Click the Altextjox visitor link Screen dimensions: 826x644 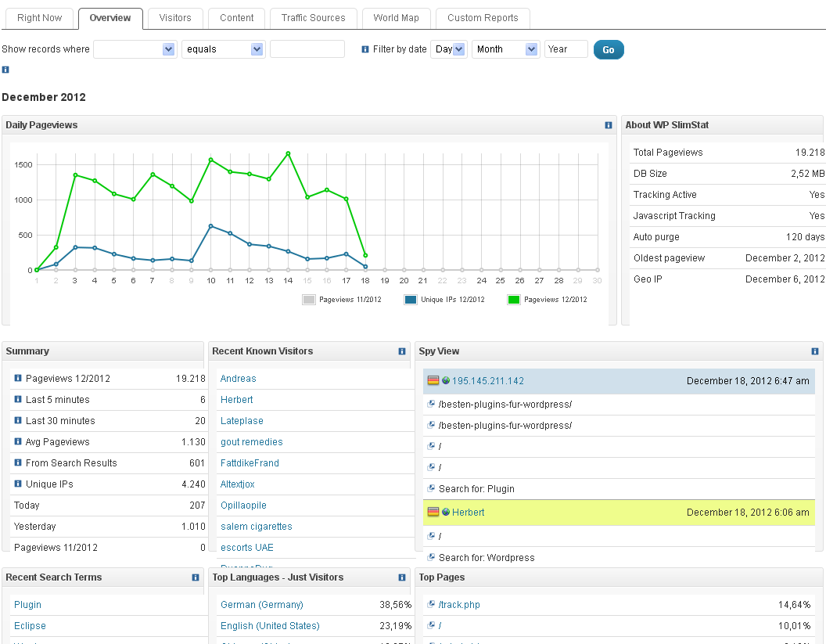coord(238,484)
